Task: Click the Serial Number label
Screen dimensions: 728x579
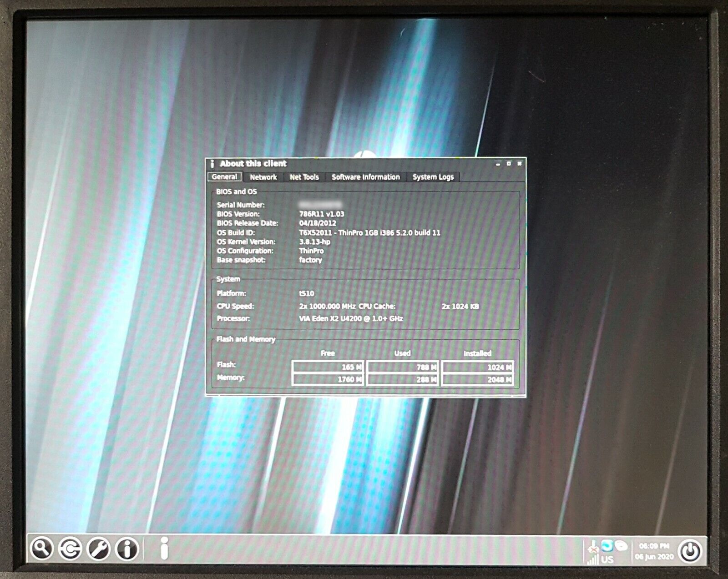Action: (x=241, y=205)
